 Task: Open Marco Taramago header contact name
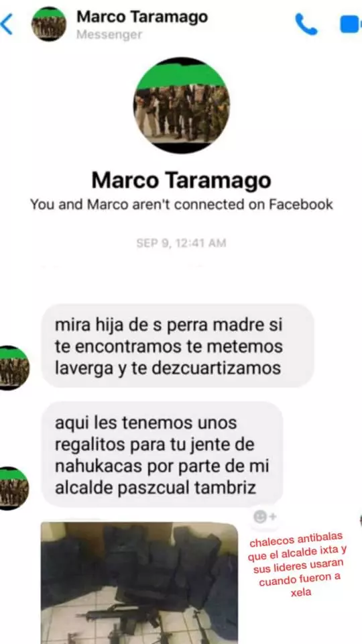coord(142,16)
